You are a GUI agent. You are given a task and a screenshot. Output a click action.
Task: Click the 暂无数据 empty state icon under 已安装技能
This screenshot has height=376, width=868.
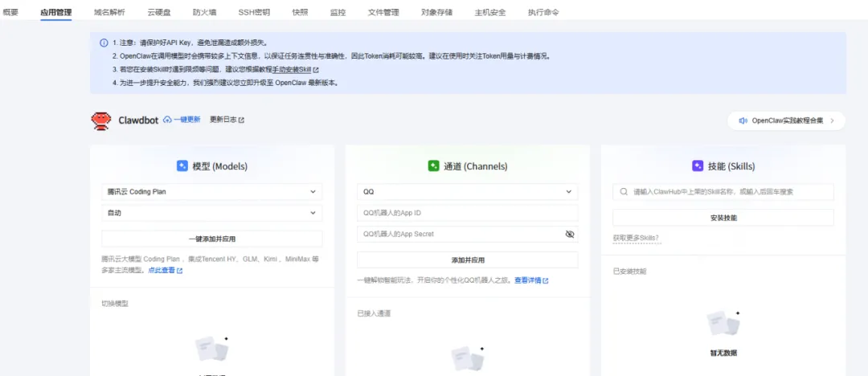point(723,324)
